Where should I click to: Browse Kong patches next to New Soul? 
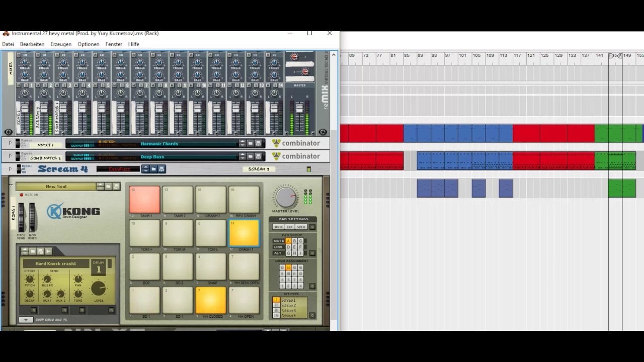[x=108, y=187]
